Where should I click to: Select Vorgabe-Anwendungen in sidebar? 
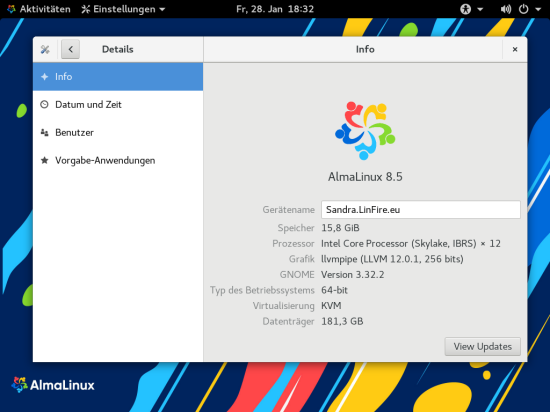pos(118,161)
